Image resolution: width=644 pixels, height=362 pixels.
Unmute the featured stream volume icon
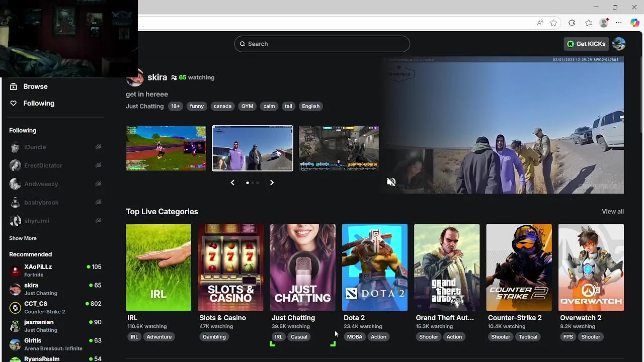391,182
